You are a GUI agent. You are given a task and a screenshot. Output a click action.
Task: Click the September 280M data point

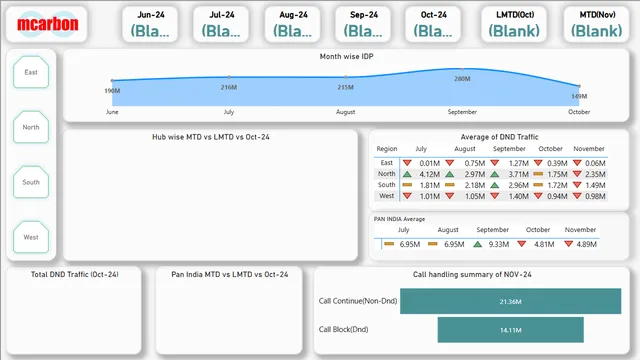pos(462,69)
